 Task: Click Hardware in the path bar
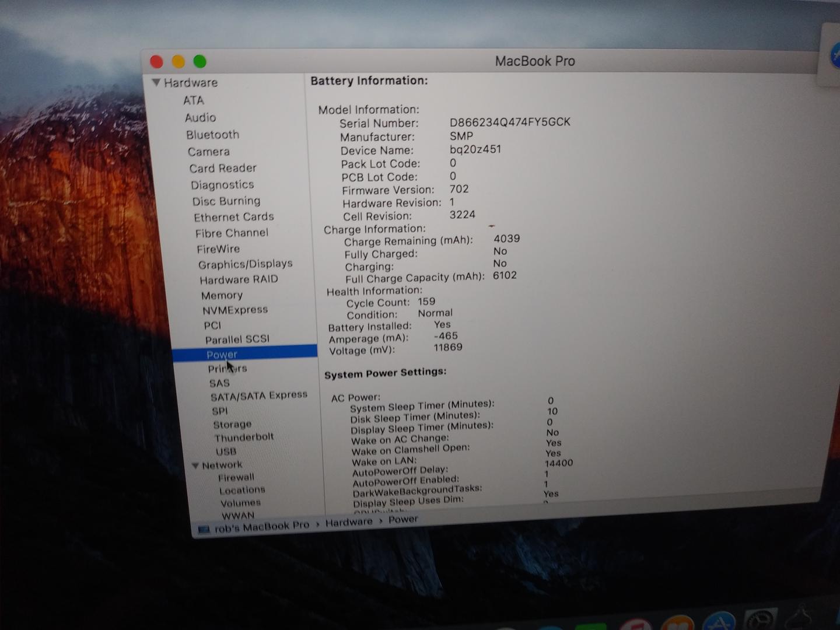pyautogui.click(x=349, y=523)
